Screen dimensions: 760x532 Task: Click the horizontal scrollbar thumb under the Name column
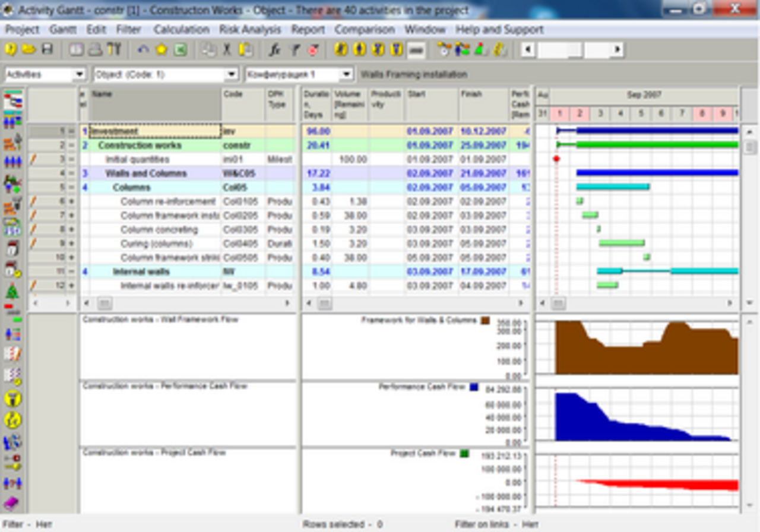click(x=104, y=304)
